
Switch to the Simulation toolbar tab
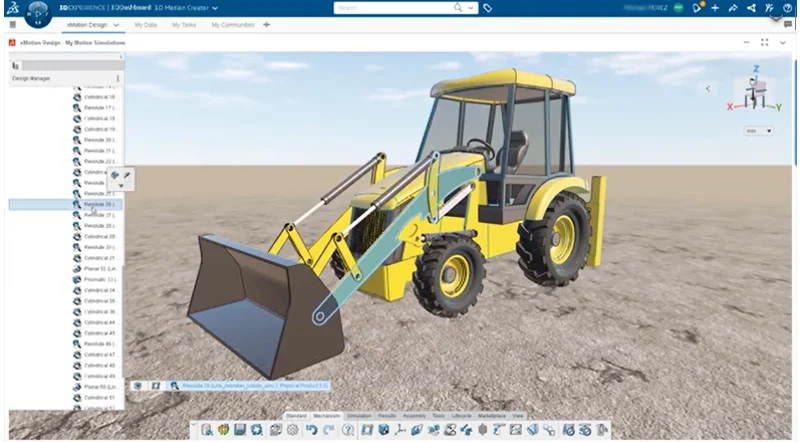pyautogui.click(x=358, y=415)
